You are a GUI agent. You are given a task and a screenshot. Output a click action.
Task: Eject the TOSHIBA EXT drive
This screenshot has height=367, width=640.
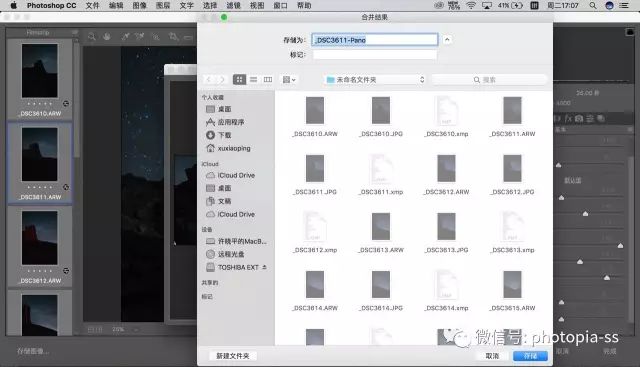click(x=264, y=267)
